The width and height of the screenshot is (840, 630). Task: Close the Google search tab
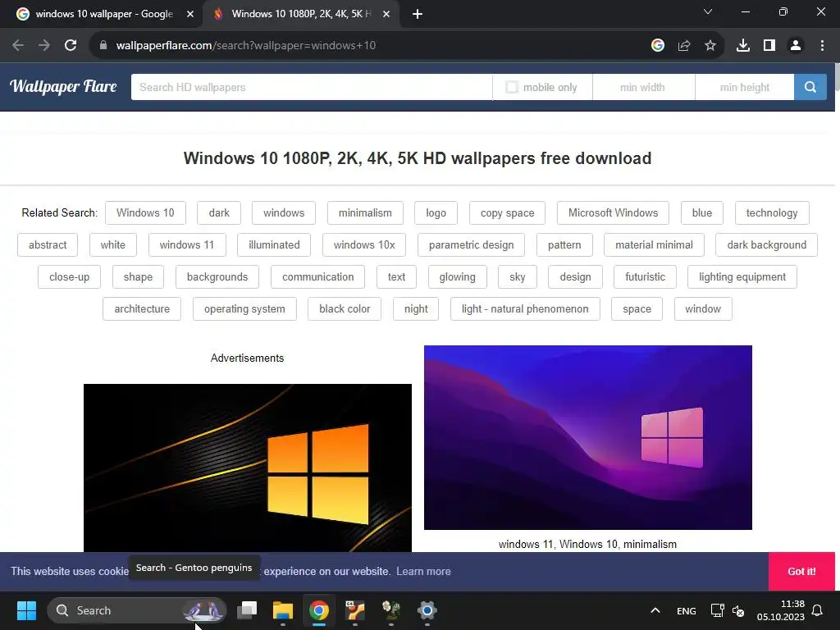point(190,14)
